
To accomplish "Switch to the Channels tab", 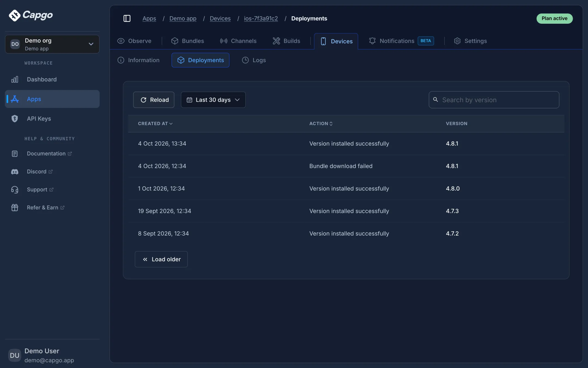I will tap(238, 41).
